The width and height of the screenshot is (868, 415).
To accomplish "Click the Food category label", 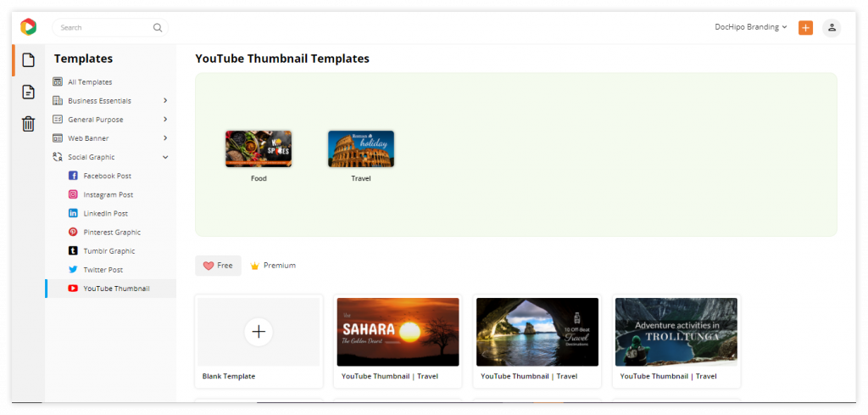I will pos(259,178).
